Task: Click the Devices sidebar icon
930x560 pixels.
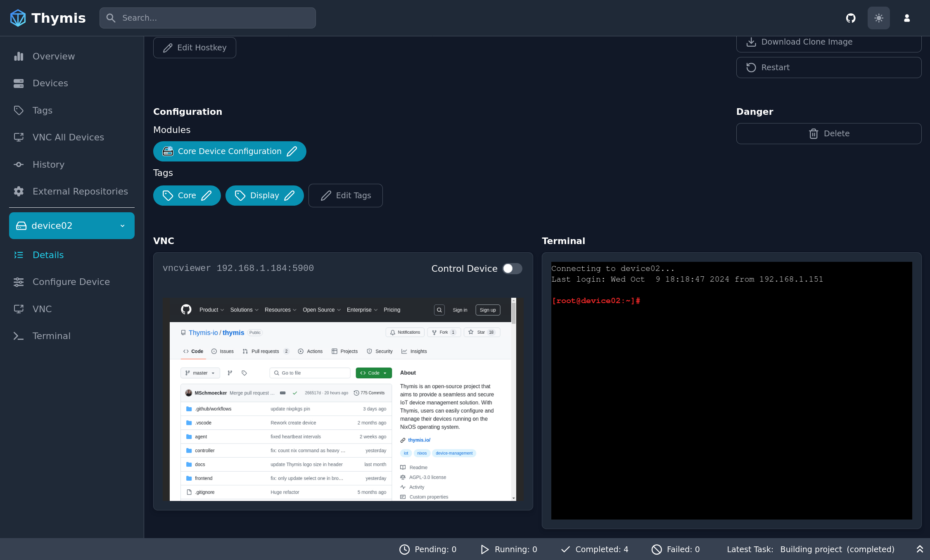Action: click(x=17, y=83)
